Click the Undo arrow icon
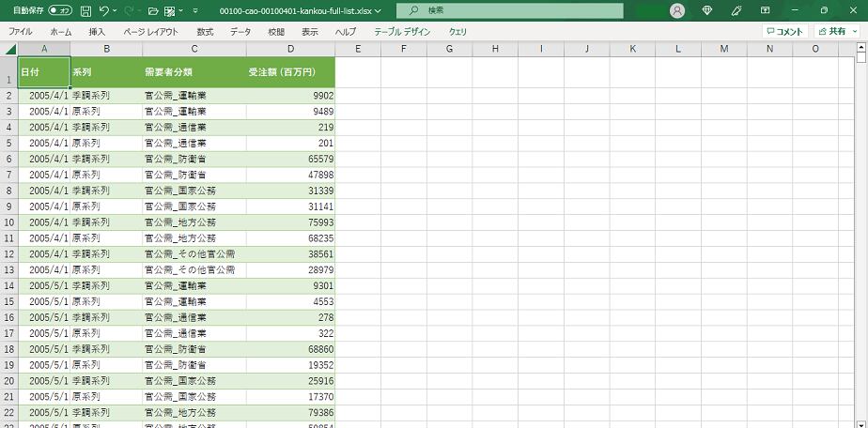The height and width of the screenshot is (428, 868). 104,10
